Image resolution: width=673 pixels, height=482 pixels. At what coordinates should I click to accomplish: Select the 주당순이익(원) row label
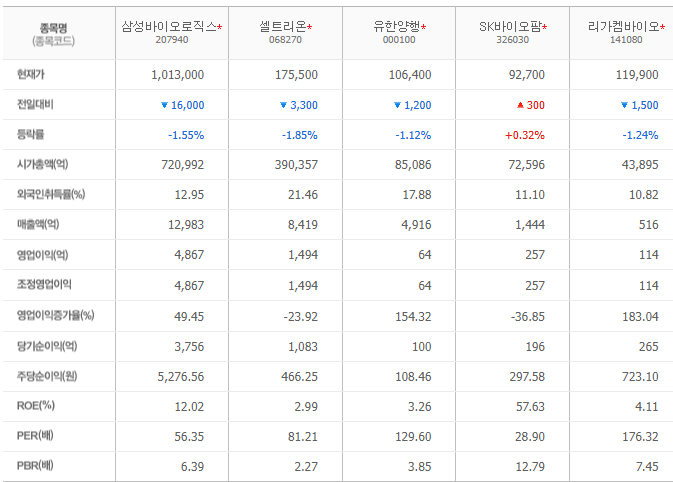pyautogui.click(x=47, y=376)
